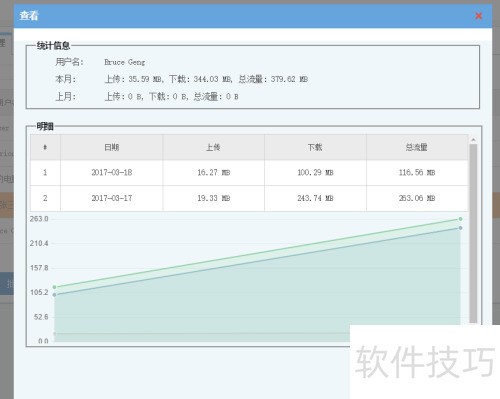Click the 下载 column header
Image resolution: width=500 pixels, height=399 pixels.
pos(315,147)
